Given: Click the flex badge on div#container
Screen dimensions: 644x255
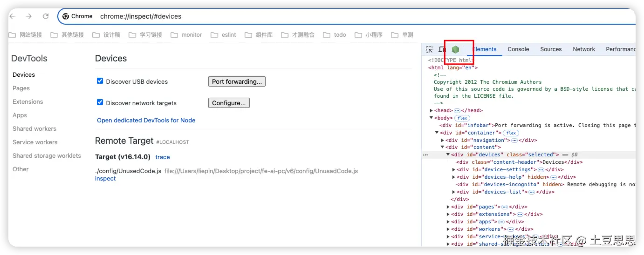Looking at the screenshot, I should tap(512, 133).
